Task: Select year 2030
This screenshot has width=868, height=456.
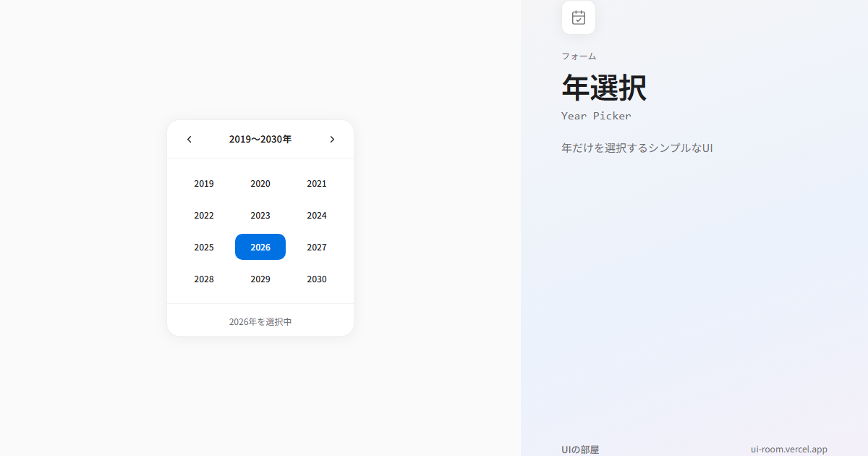Action: 317,279
